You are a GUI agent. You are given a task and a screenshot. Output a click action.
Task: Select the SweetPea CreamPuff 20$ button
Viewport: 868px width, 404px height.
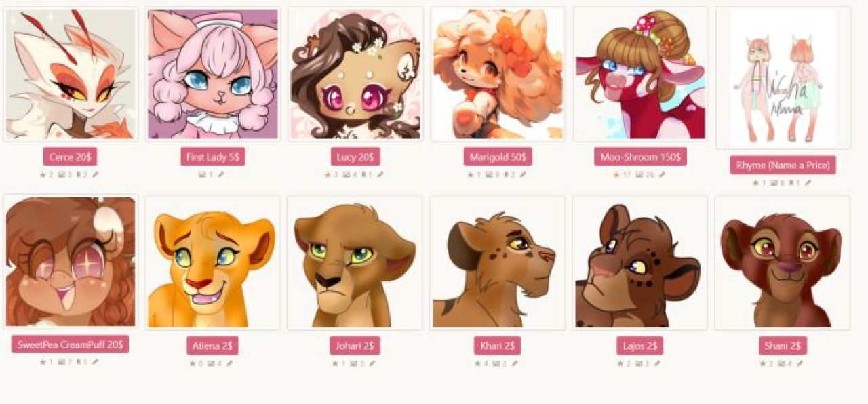pyautogui.click(x=70, y=344)
